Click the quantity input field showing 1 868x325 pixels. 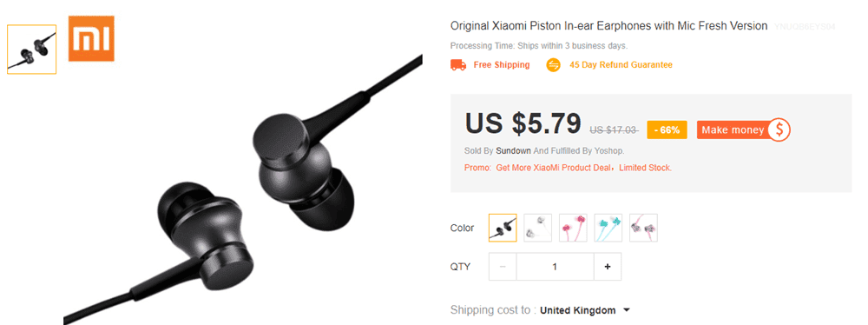[556, 267]
